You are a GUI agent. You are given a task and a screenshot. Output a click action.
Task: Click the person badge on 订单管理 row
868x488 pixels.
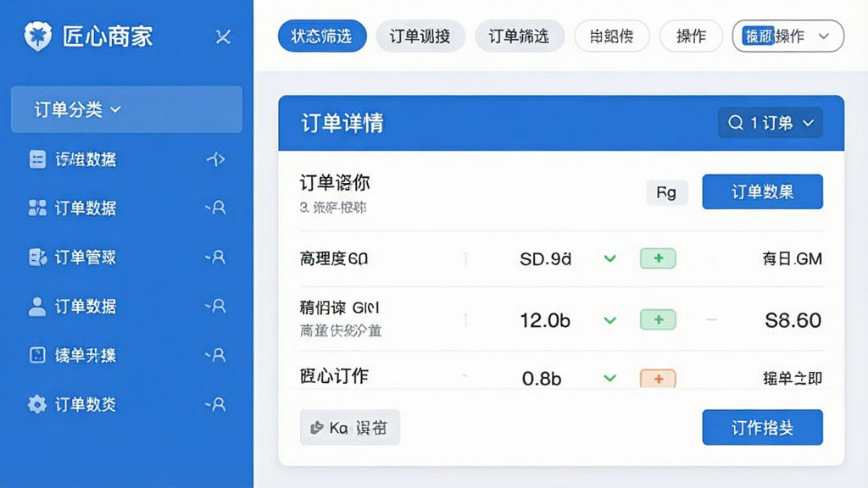click(x=216, y=258)
